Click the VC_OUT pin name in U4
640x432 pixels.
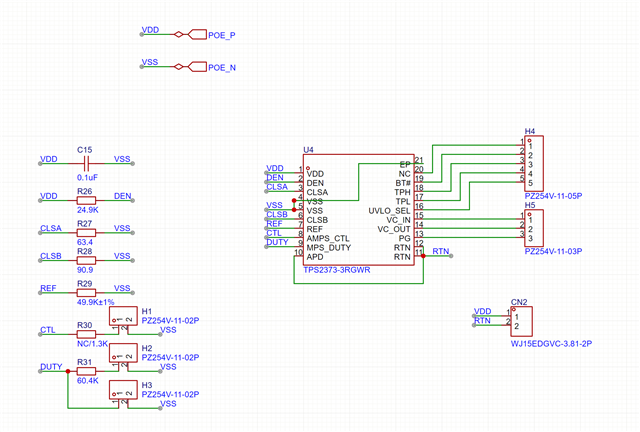point(394,229)
